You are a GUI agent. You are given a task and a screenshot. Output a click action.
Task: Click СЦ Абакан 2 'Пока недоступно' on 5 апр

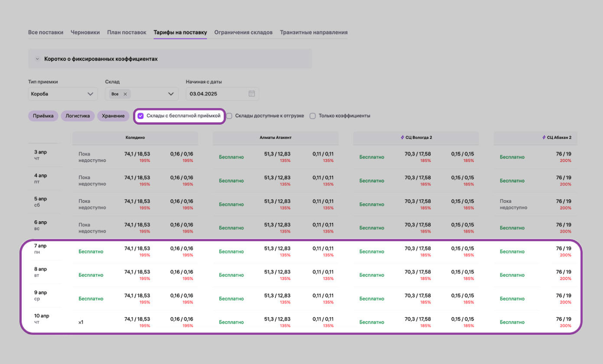(513, 204)
